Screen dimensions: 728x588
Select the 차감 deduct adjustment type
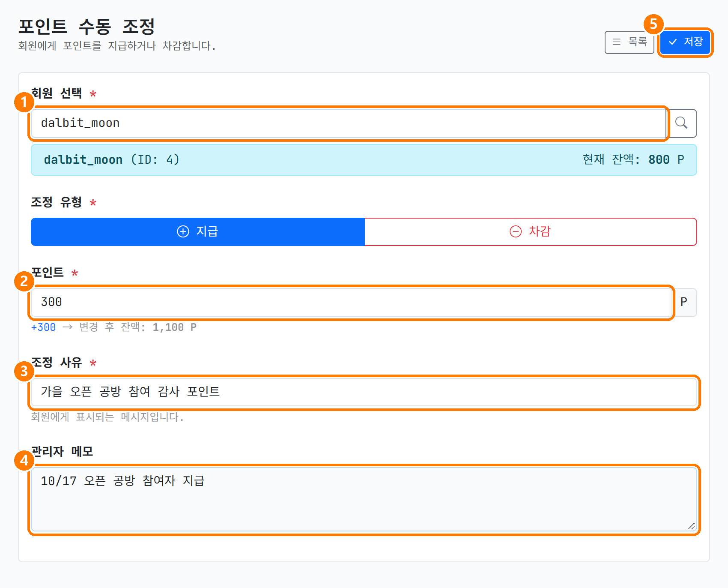coord(531,232)
